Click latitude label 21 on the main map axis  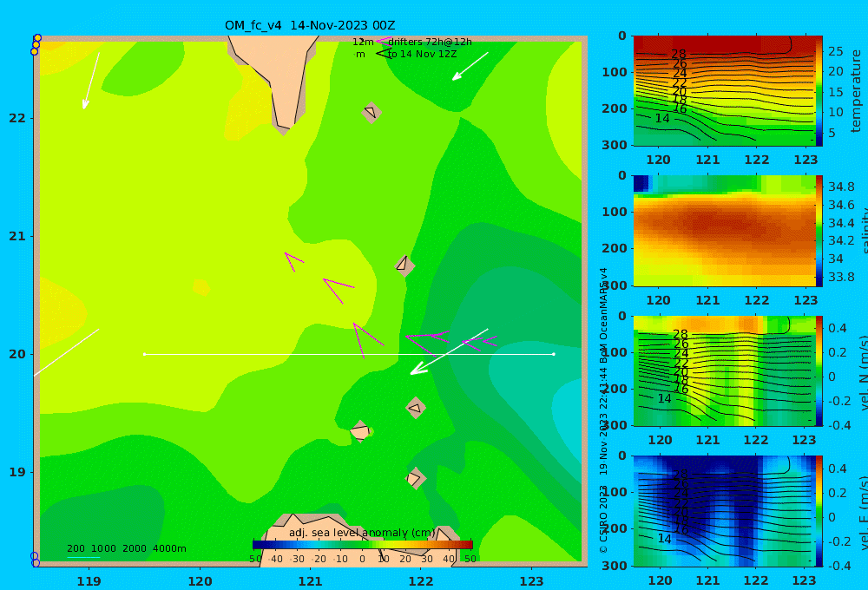point(17,236)
